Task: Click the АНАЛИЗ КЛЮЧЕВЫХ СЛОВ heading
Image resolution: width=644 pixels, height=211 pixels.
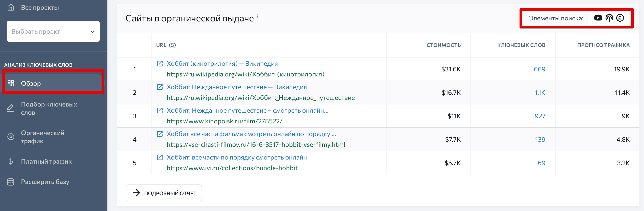Action: pyautogui.click(x=38, y=65)
